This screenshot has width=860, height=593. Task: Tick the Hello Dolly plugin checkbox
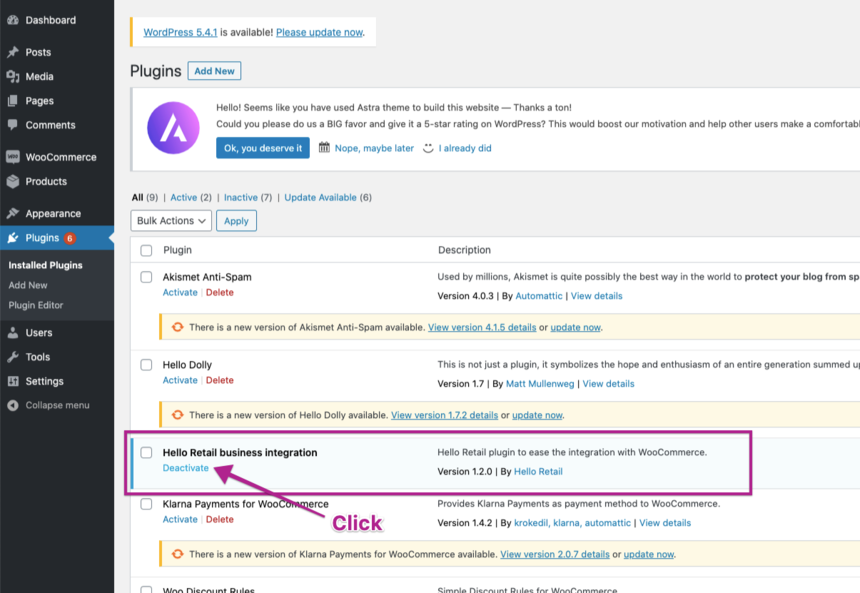click(146, 365)
